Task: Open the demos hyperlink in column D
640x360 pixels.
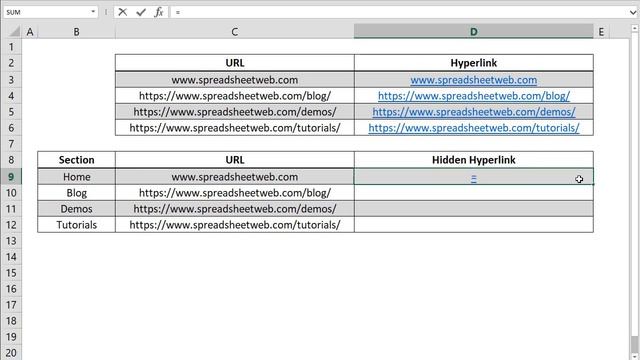Action: point(473,112)
